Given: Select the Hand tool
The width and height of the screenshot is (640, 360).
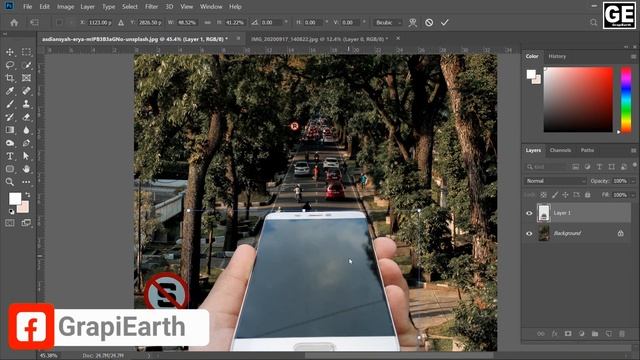Looking at the screenshot, I should (26, 169).
